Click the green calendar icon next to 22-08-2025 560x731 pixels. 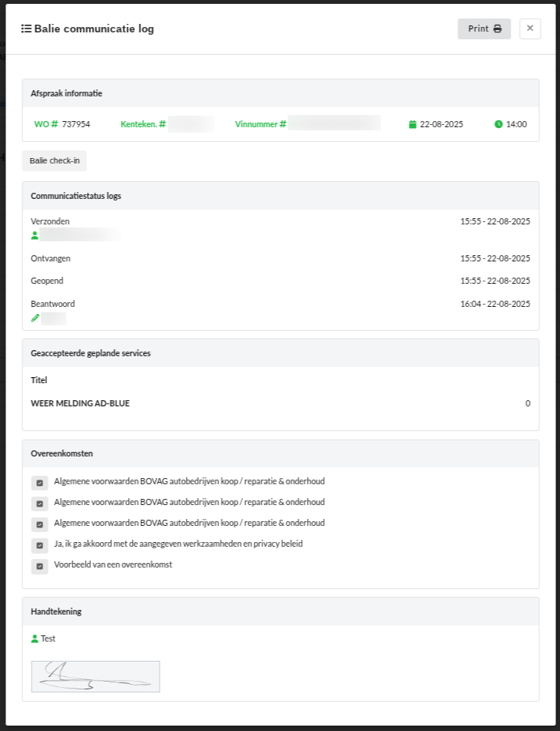click(x=413, y=124)
